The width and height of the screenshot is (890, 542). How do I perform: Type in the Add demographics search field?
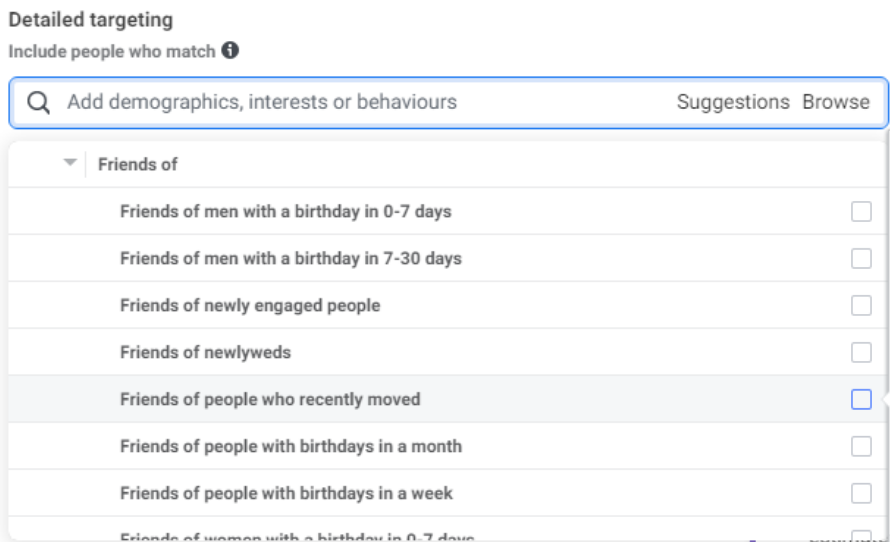pos(360,102)
